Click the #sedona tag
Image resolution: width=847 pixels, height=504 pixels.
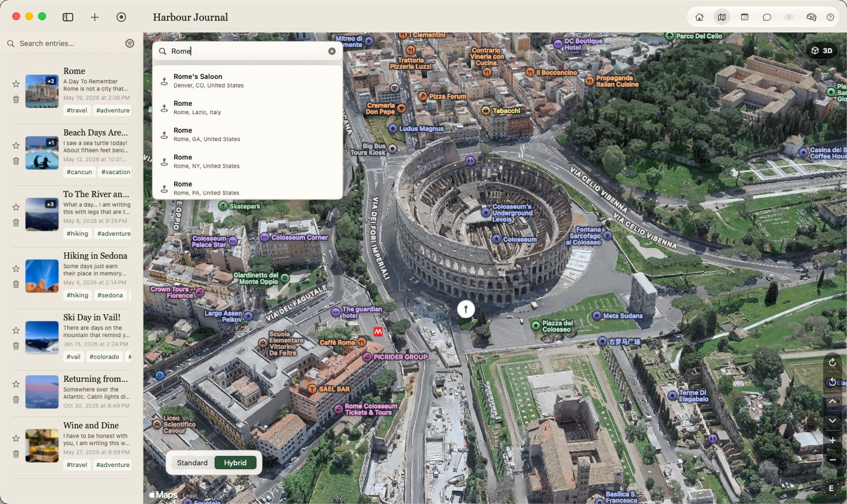click(110, 295)
